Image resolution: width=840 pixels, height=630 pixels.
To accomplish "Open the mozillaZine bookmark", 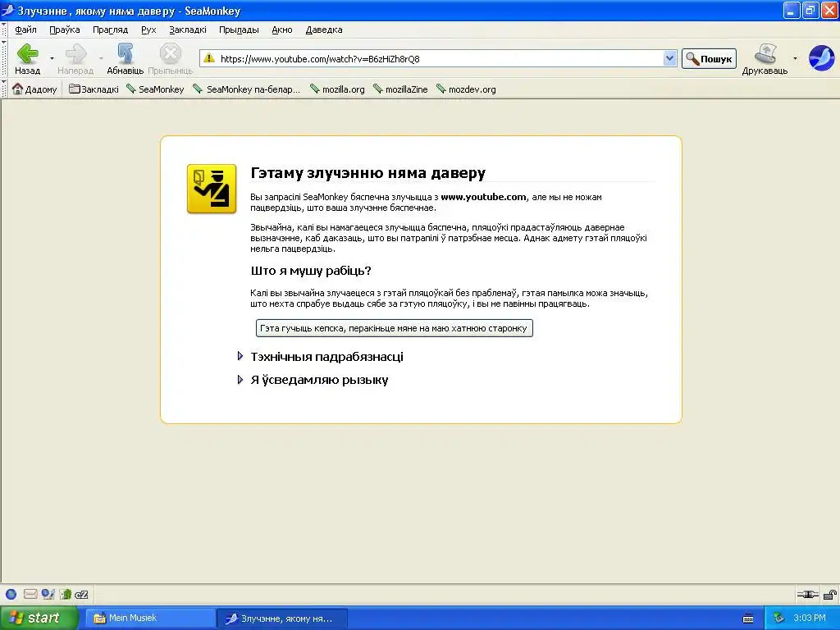I will point(400,89).
